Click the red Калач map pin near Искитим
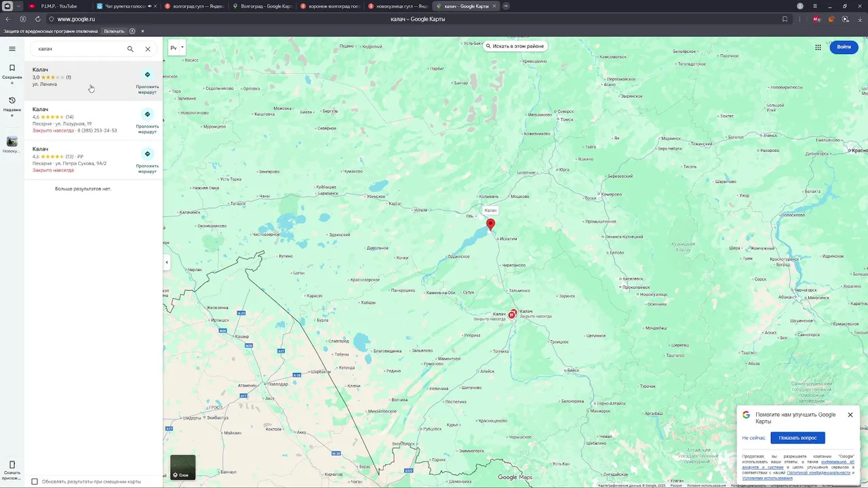This screenshot has width=868, height=488. 490,224
